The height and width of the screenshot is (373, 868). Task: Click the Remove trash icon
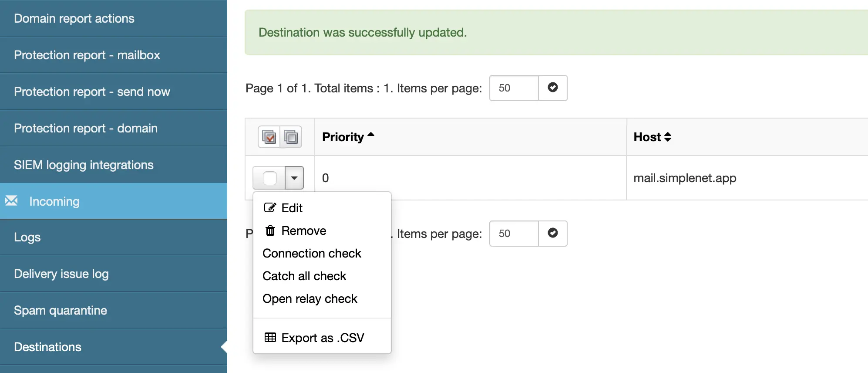[270, 231]
